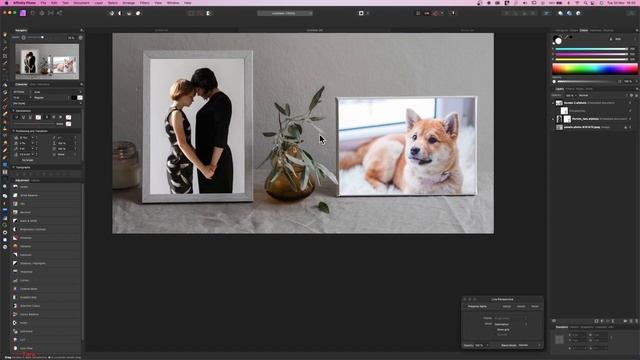Screen dimensions: 640x360
Task: Expand the second embedded document layer
Action: tap(553, 119)
